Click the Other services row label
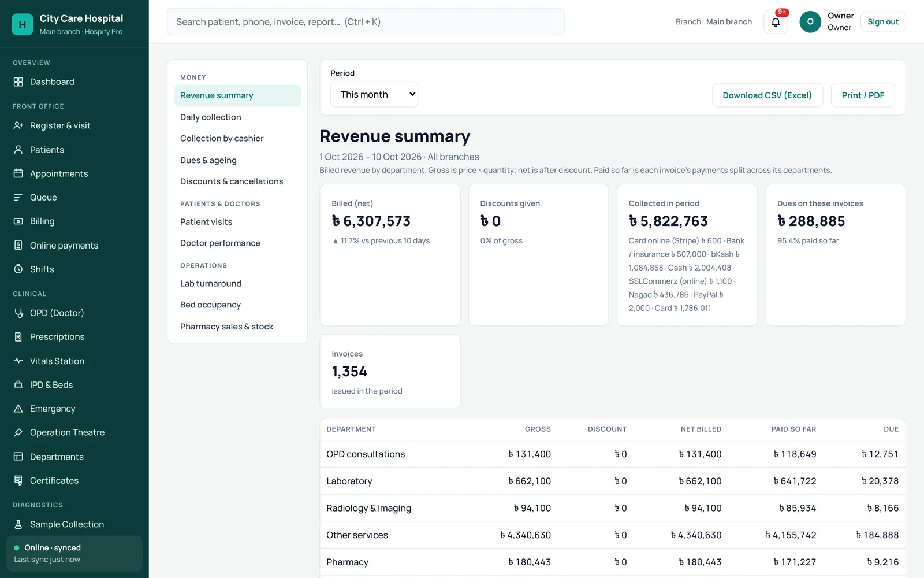The height and width of the screenshot is (578, 924). [x=357, y=535]
